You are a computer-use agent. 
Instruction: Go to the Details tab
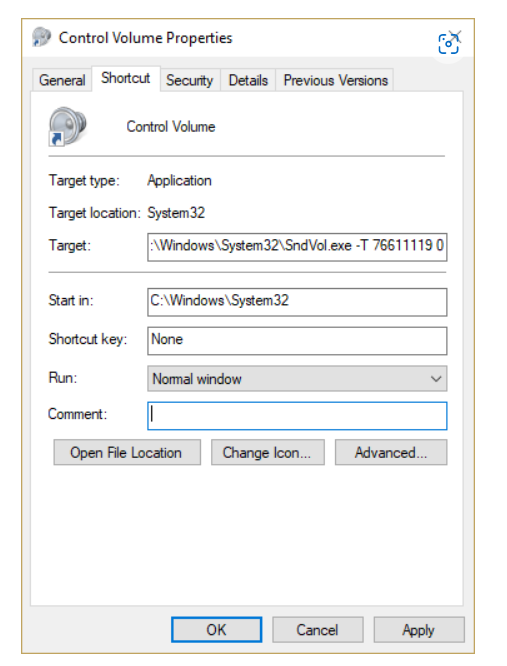(x=248, y=80)
